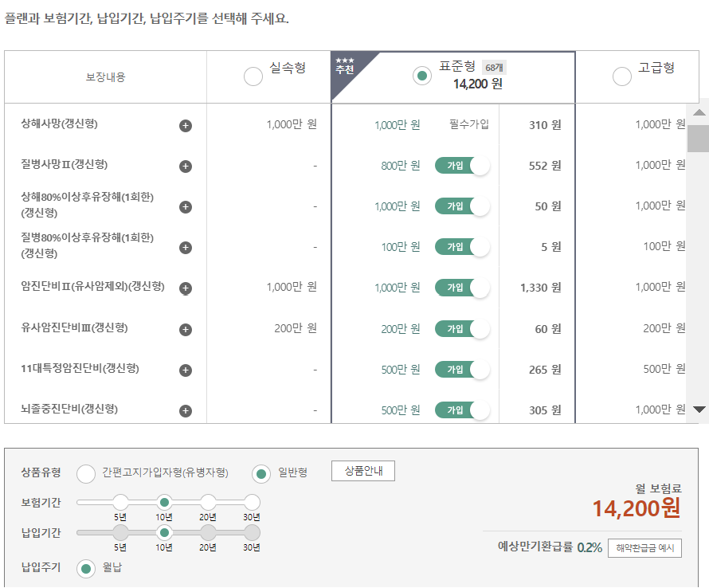This screenshot has height=588, width=709.
Task: Toggle 가입 switch for 질병80%이상후유장해
Action: point(462,247)
